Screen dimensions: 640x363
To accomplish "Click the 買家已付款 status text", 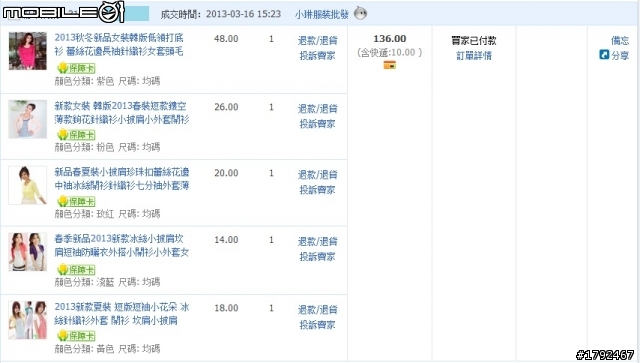I will click(x=474, y=40).
